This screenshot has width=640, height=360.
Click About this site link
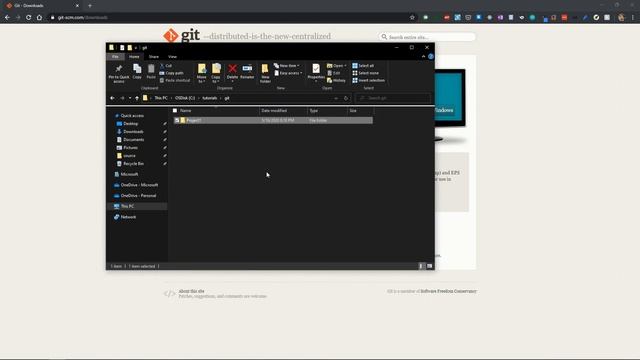tap(191, 291)
